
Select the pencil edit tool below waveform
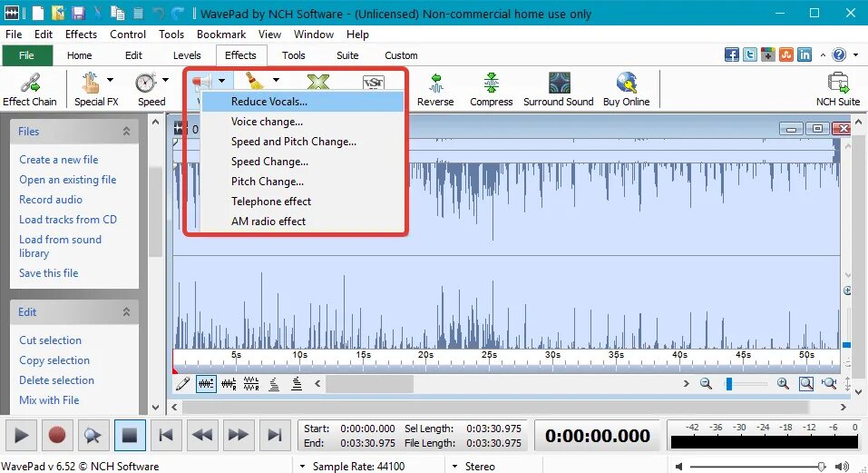click(x=183, y=383)
